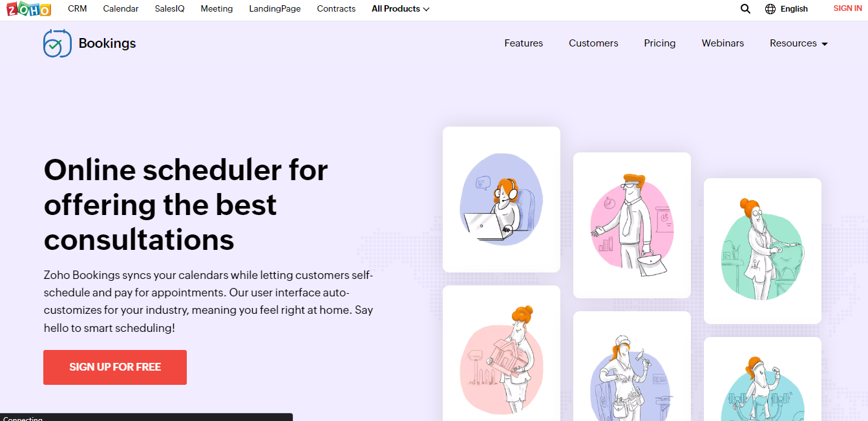Select the woman holding house illustration card

click(x=502, y=353)
